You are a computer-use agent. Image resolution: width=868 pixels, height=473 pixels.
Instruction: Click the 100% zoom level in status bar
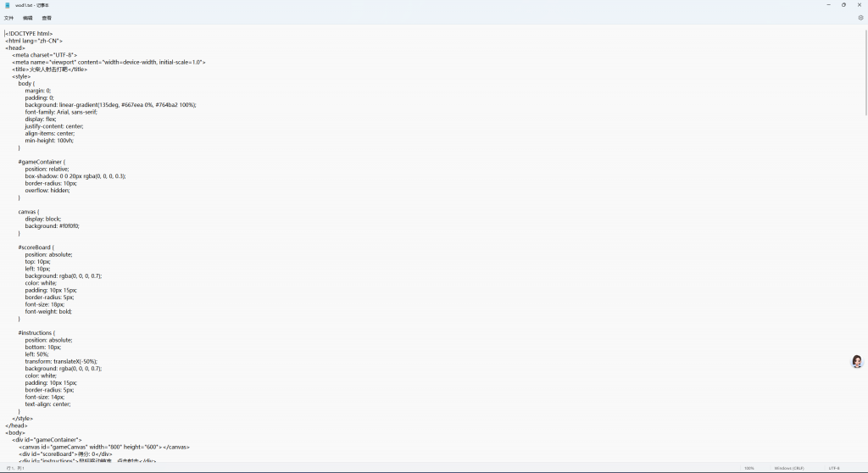tap(749, 468)
